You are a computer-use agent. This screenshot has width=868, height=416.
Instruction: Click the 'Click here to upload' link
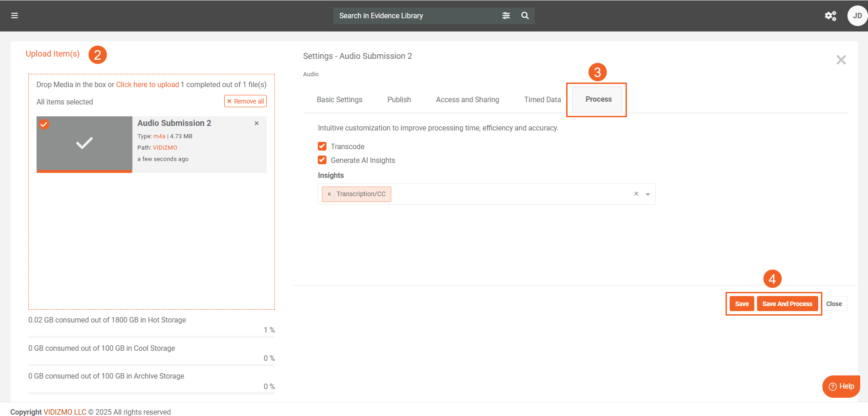147,85
